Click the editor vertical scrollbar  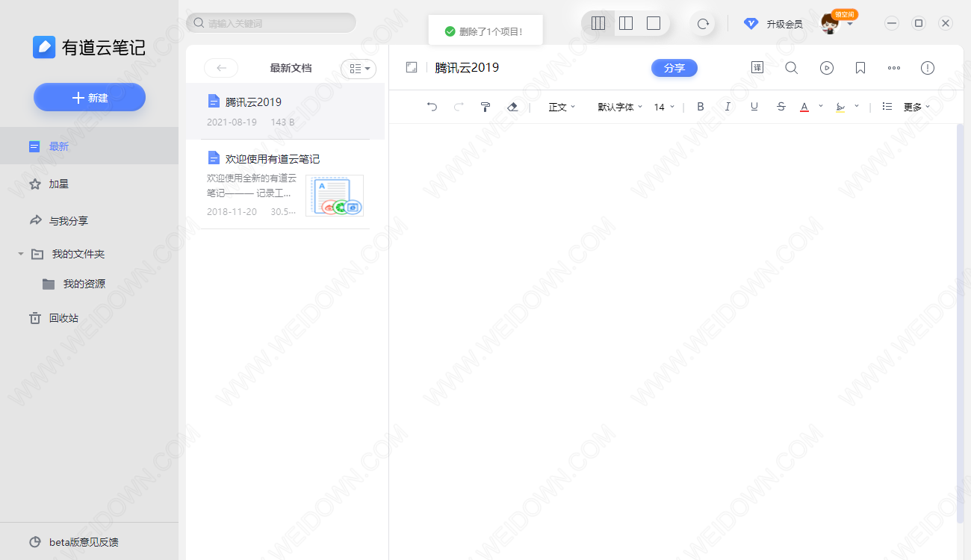(x=960, y=323)
